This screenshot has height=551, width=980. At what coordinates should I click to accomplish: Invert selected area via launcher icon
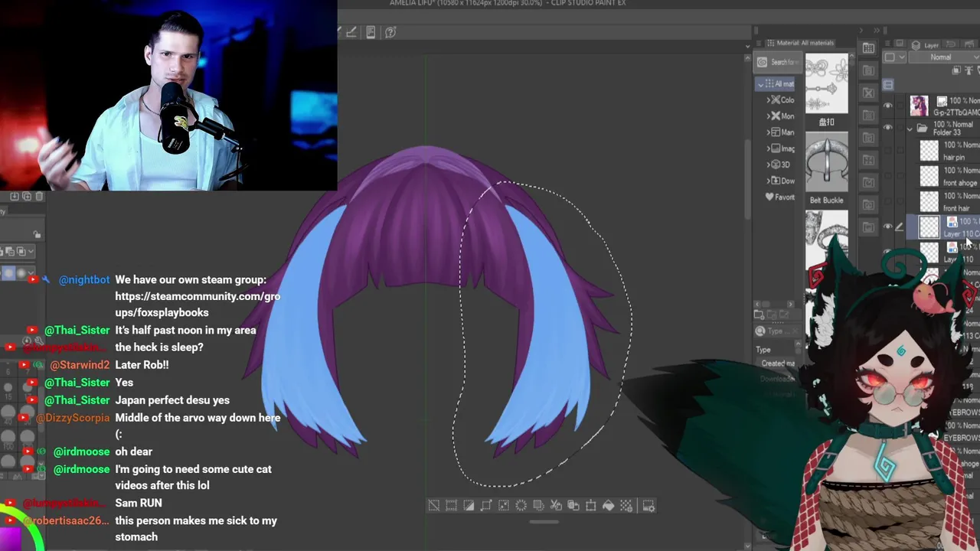[469, 506]
